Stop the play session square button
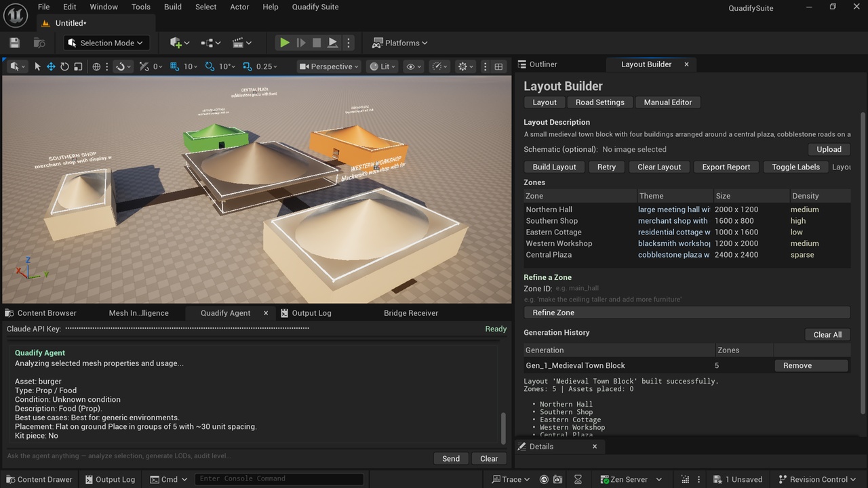The image size is (868, 488). [317, 43]
